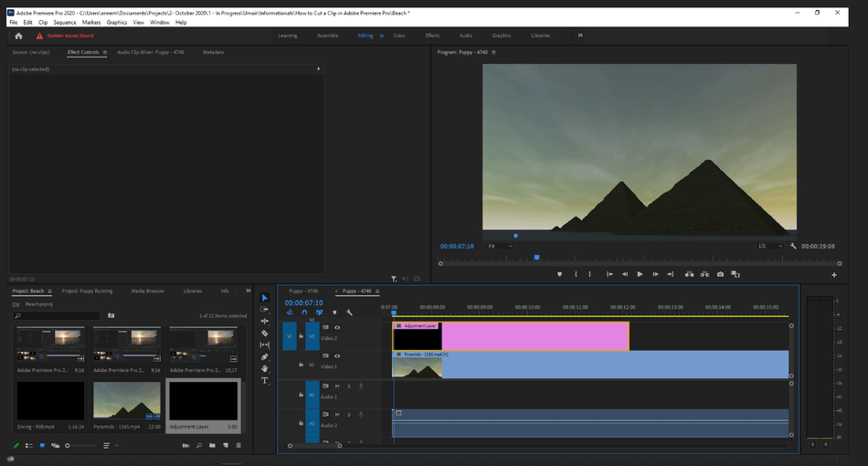Image resolution: width=868 pixels, height=466 pixels.
Task: Select the Track Select Forward tool
Action: (x=265, y=310)
